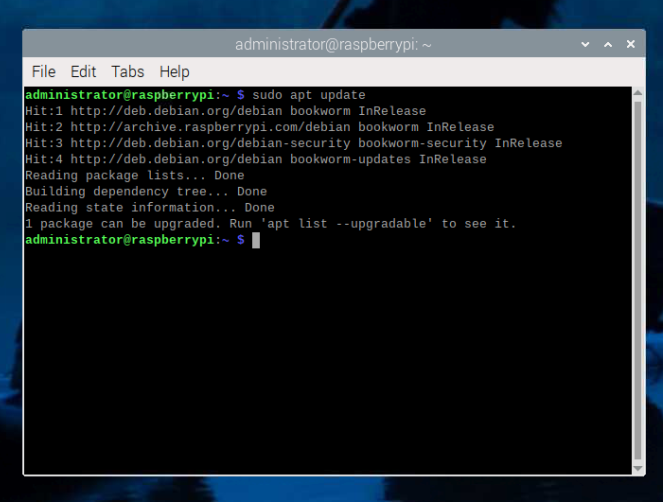
Task: Click the vertical scrollbar thumb
Action: click(x=638, y=280)
